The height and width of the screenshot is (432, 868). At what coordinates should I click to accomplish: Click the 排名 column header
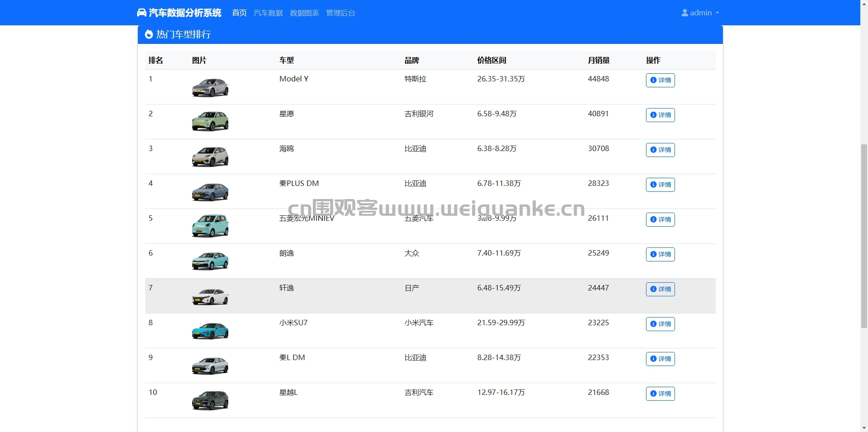[156, 60]
